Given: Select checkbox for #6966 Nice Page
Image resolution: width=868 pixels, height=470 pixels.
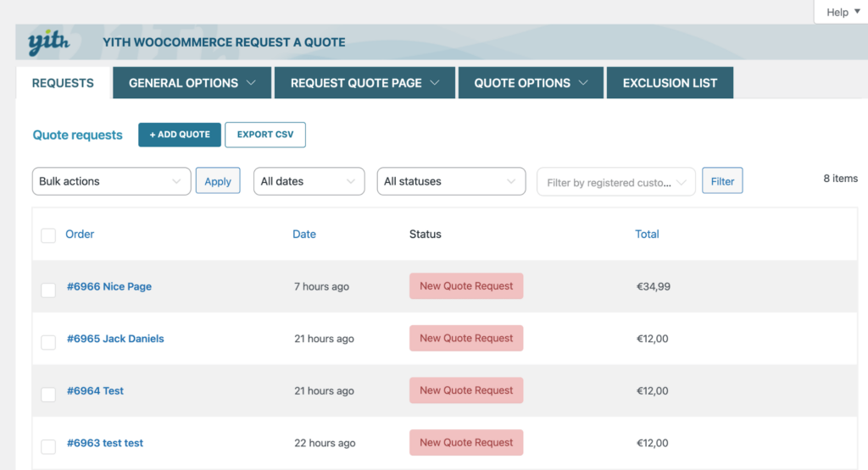Looking at the screenshot, I should click(48, 290).
